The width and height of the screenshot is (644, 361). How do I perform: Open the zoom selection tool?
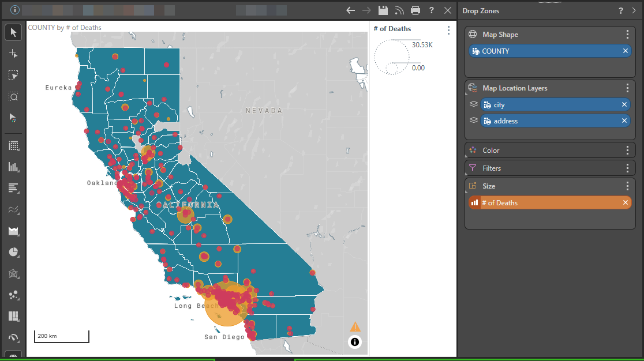[x=13, y=96]
